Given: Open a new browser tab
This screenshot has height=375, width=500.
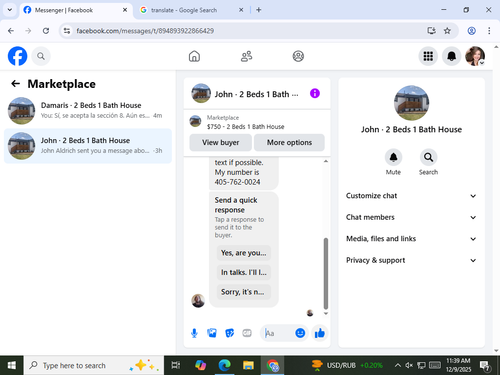Looking at the screenshot, I should click(x=259, y=10).
